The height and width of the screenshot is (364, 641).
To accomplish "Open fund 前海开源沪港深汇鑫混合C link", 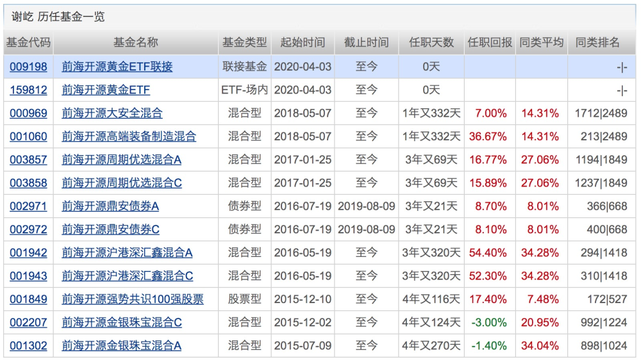I will point(128,276).
